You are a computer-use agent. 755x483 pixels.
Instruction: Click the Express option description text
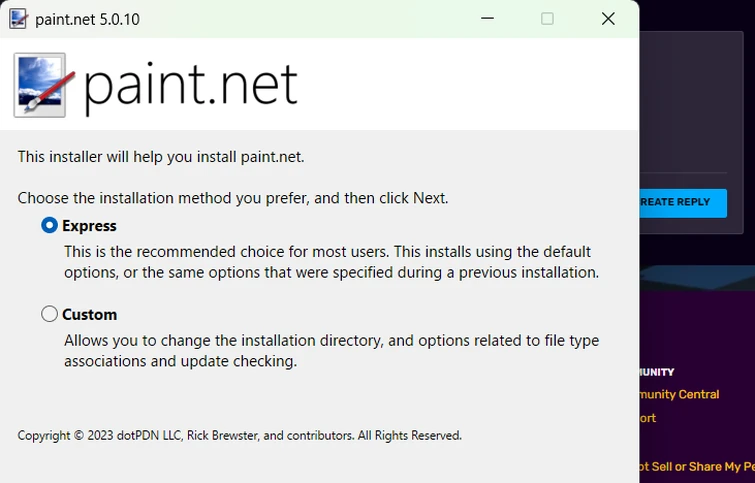330,261
